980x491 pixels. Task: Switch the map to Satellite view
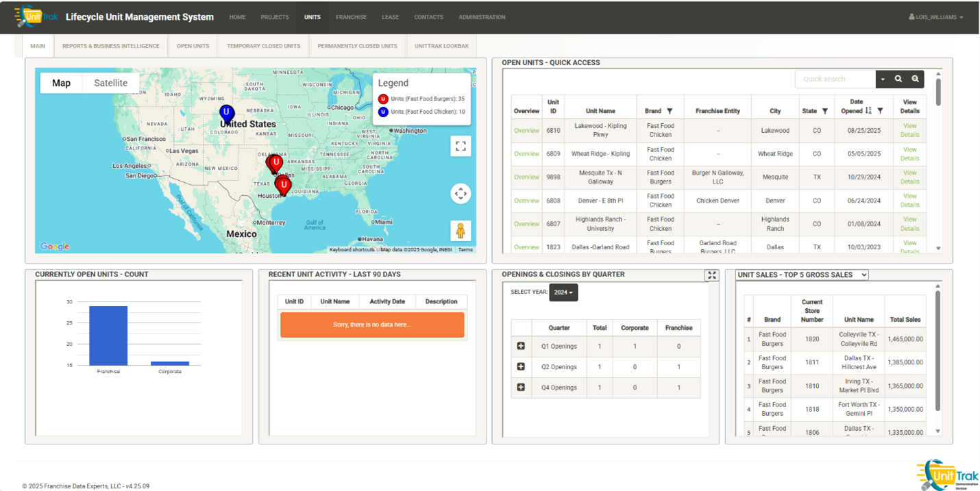(110, 83)
